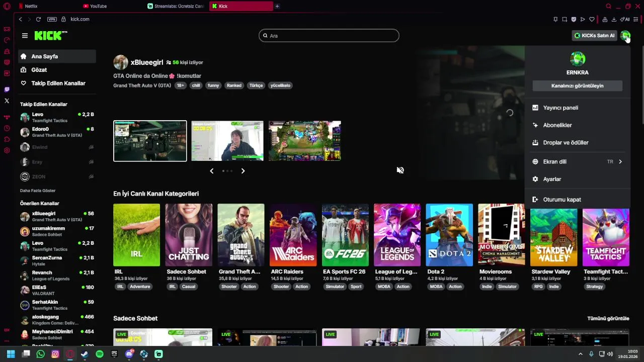Open Instagram from the taskbar
The height and width of the screenshot is (362, 644).
pos(55,354)
